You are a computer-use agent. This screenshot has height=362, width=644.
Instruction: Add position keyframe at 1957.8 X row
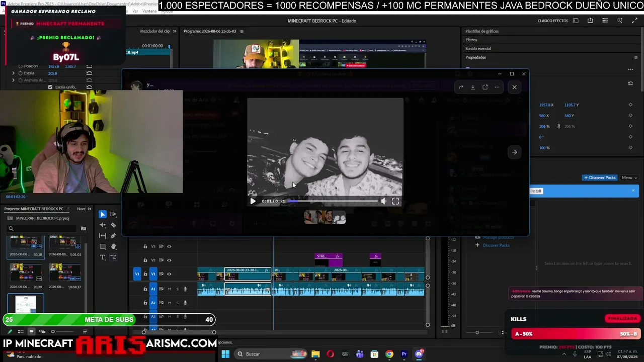tap(630, 105)
